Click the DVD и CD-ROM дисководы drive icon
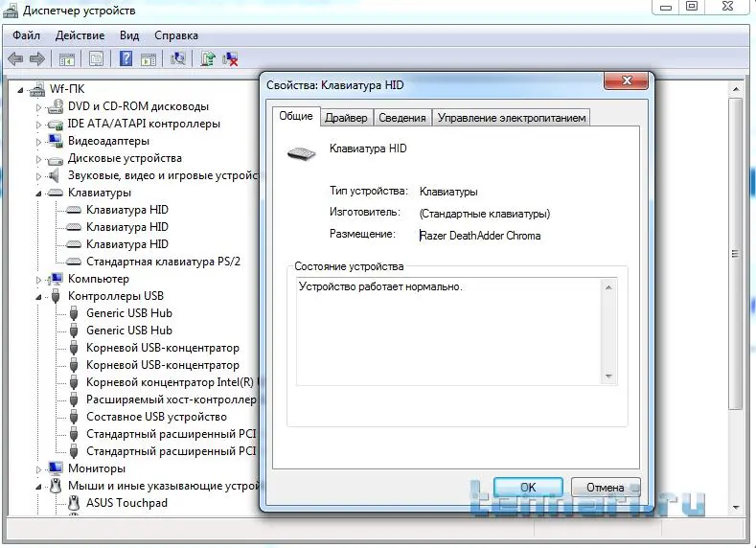The width and height of the screenshot is (756, 548). (56, 106)
